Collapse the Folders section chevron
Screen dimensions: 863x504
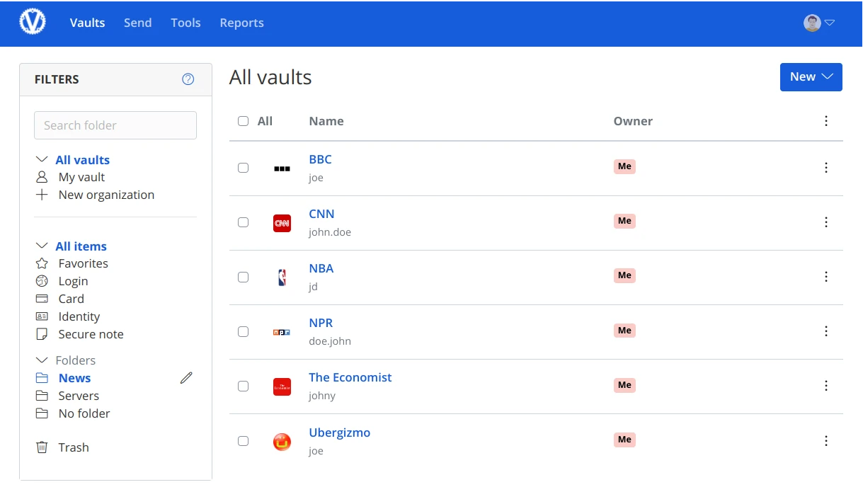tap(42, 360)
